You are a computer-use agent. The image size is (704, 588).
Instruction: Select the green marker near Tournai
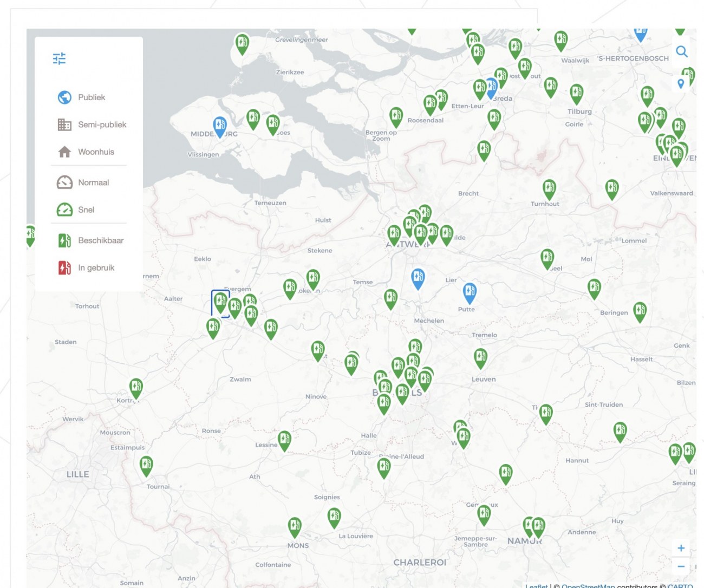point(146,466)
